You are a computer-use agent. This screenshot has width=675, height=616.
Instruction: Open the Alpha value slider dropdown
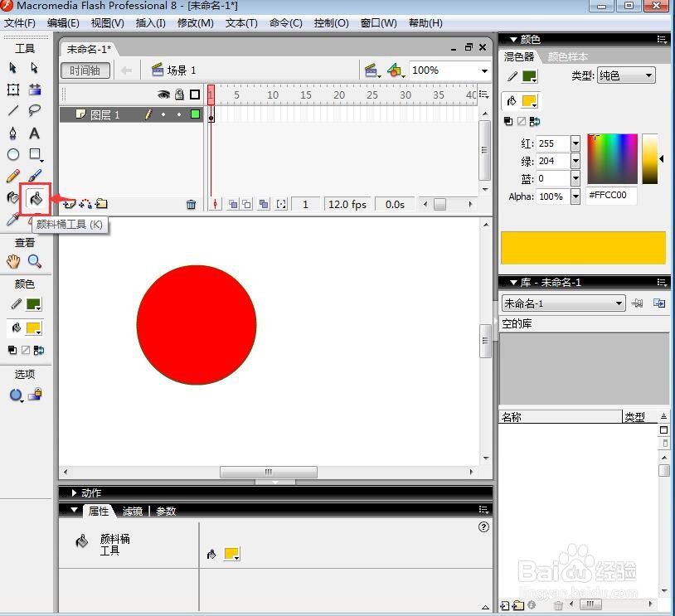pos(575,196)
